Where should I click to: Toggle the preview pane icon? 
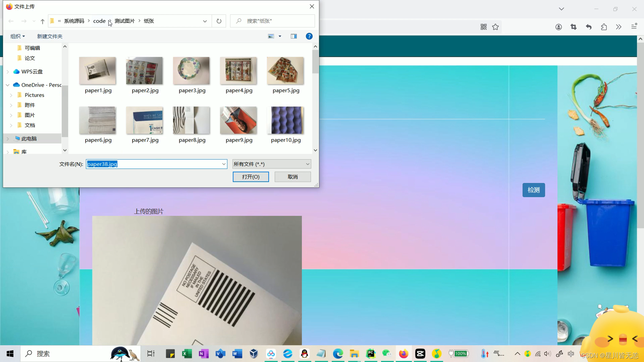click(294, 36)
